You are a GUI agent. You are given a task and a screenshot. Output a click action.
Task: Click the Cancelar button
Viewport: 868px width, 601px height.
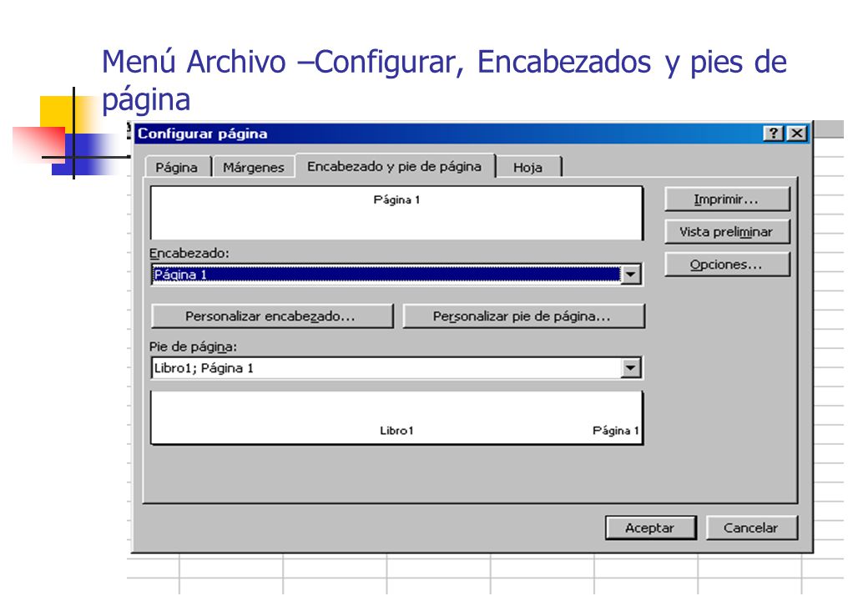pos(752,528)
